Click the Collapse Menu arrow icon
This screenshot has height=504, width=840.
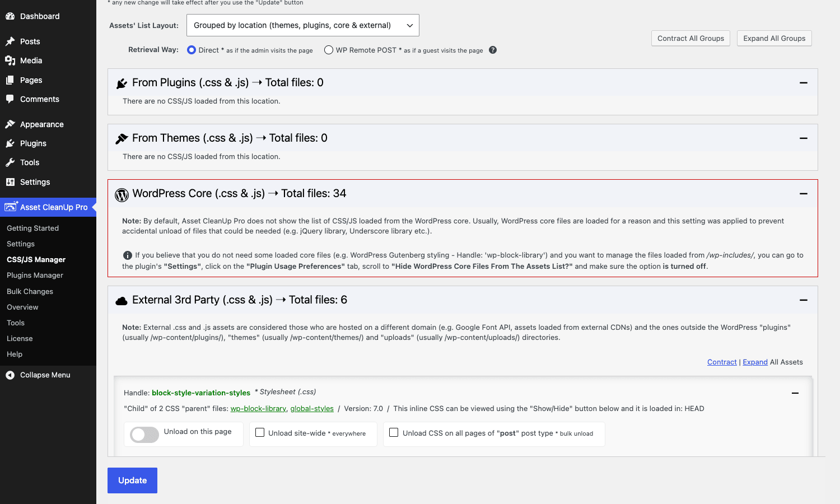tap(10, 375)
